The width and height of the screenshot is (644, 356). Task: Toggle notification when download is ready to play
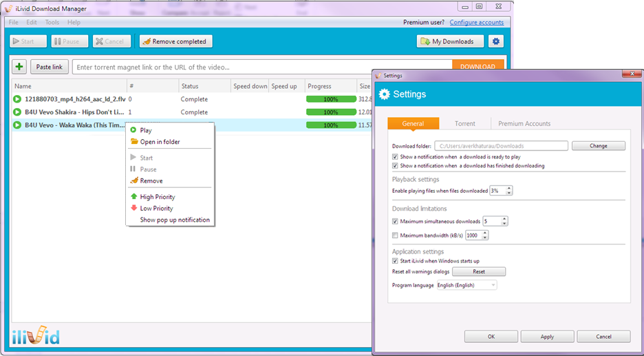pyautogui.click(x=395, y=156)
